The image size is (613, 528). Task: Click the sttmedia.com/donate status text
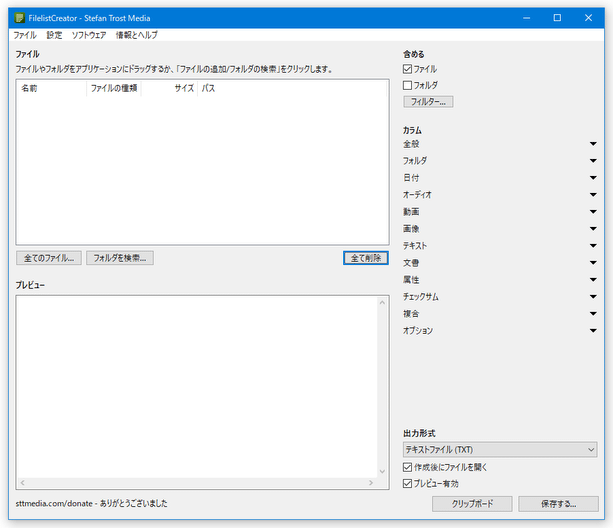tap(91, 503)
